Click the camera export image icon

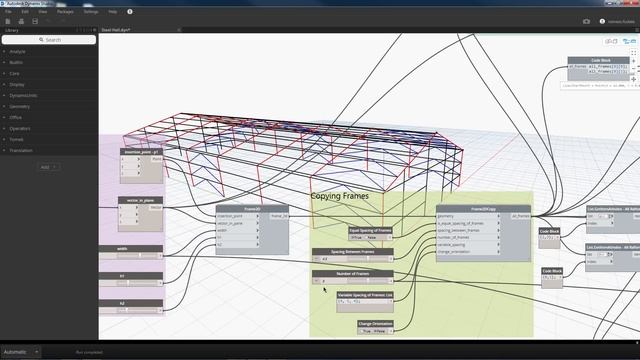coord(587,21)
